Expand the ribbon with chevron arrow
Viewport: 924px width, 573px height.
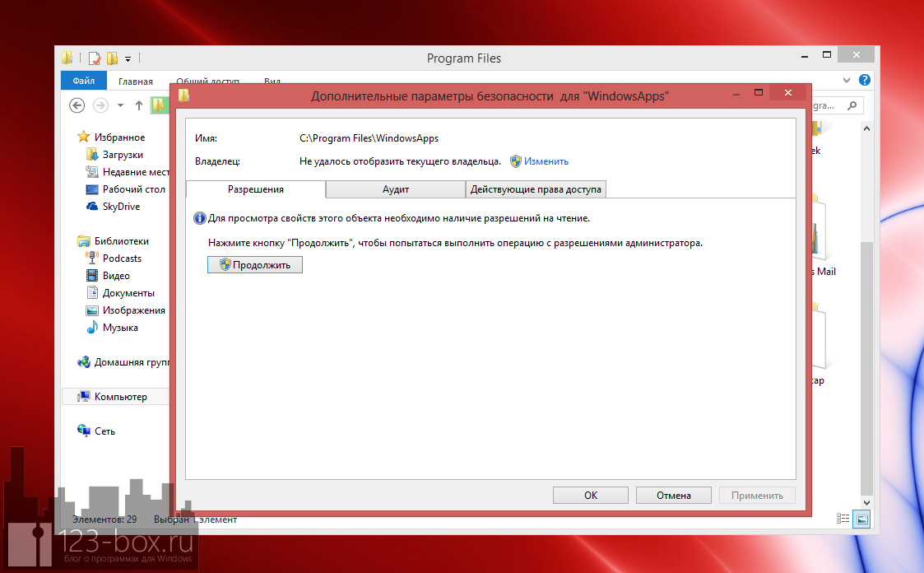point(847,80)
